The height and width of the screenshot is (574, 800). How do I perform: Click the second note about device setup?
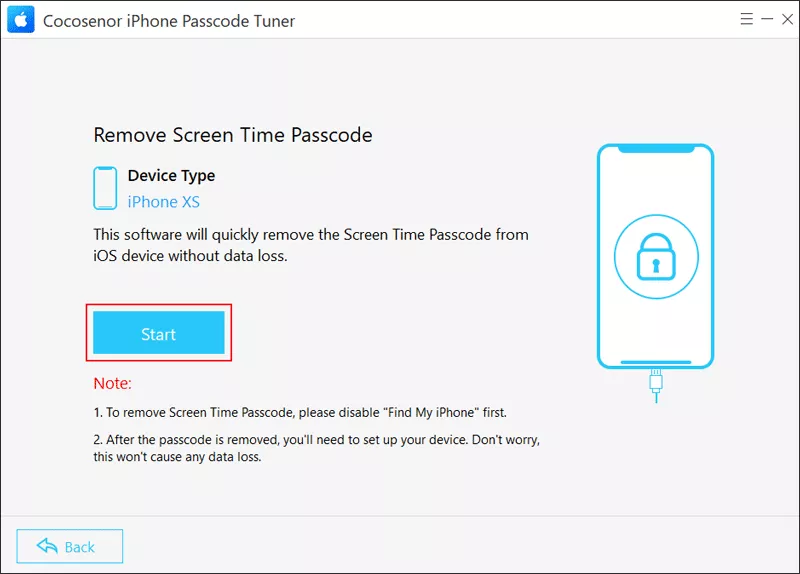point(316,448)
